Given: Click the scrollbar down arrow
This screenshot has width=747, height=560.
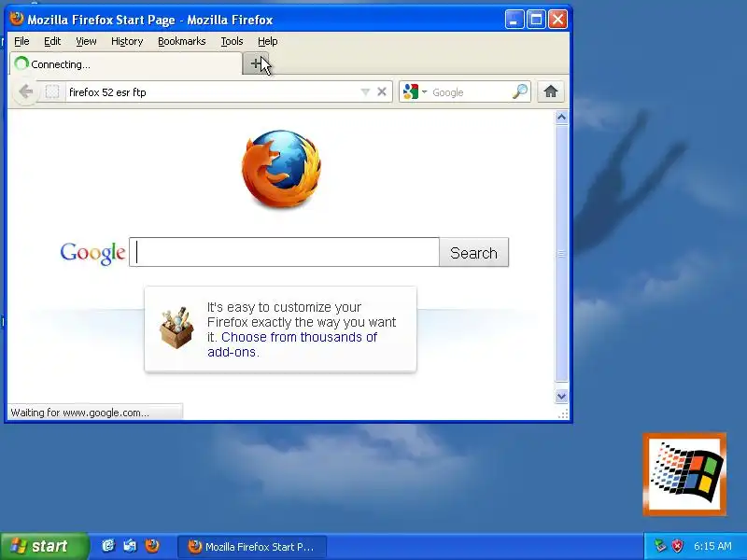Looking at the screenshot, I should pos(562,396).
